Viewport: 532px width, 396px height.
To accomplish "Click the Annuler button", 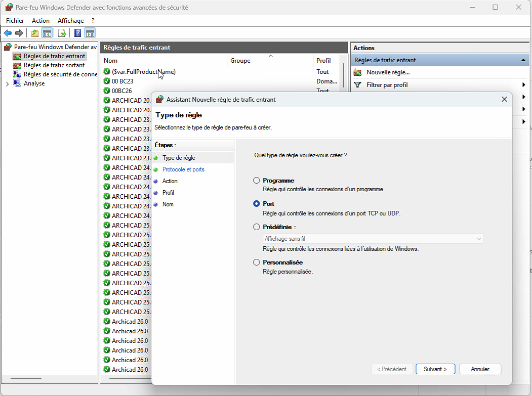I will pyautogui.click(x=480, y=369).
